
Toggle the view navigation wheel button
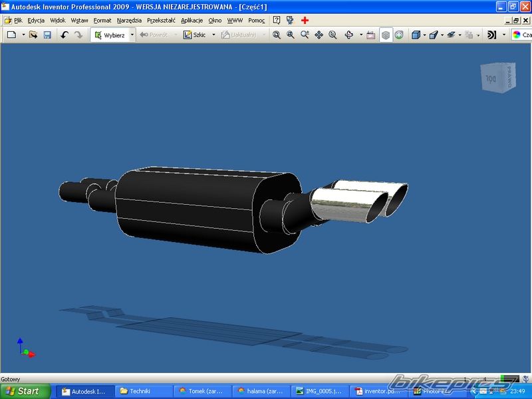pos(398,35)
